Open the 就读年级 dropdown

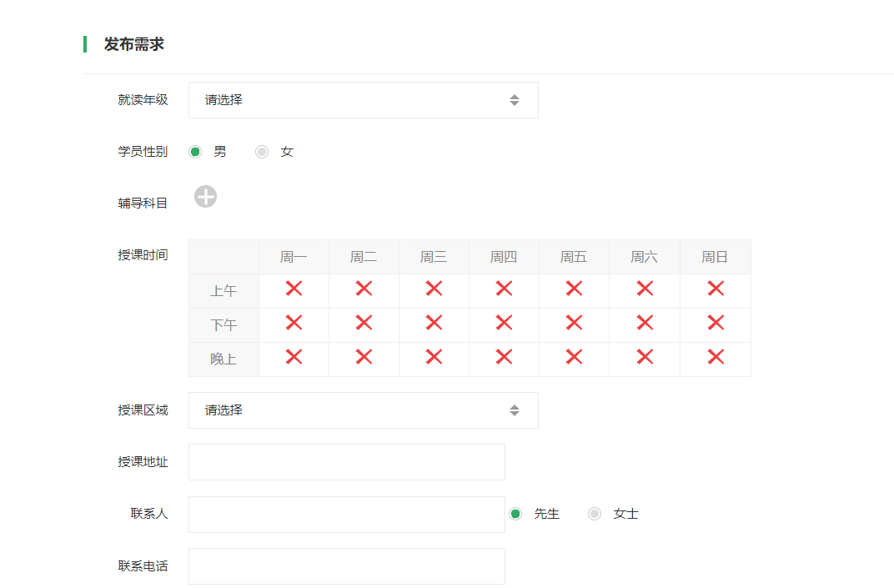click(x=363, y=100)
